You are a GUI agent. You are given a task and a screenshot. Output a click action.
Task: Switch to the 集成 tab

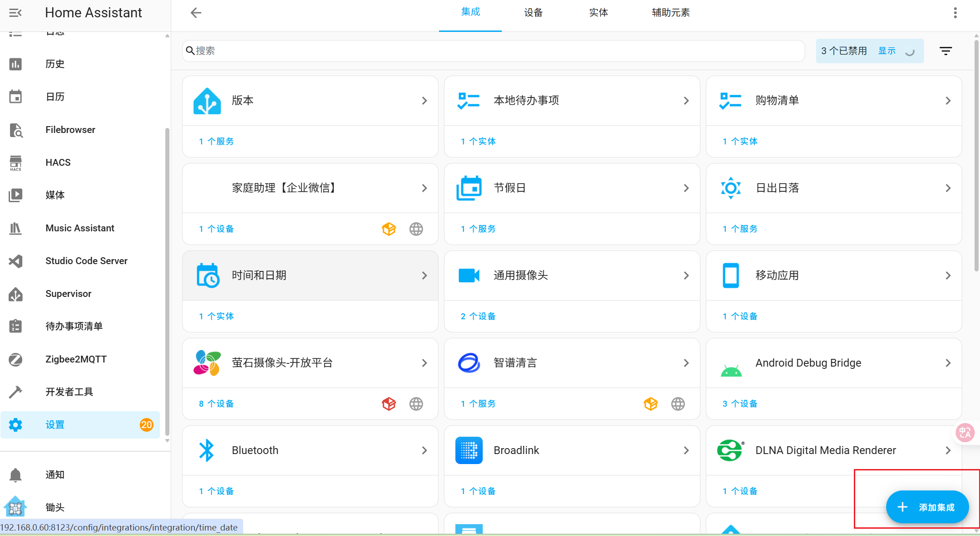[470, 12]
